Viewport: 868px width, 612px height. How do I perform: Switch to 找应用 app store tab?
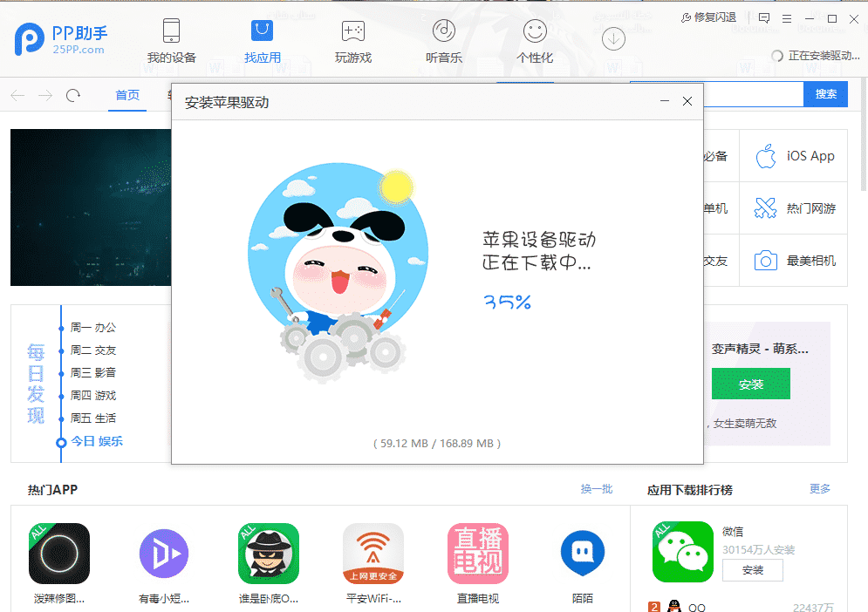click(x=262, y=41)
